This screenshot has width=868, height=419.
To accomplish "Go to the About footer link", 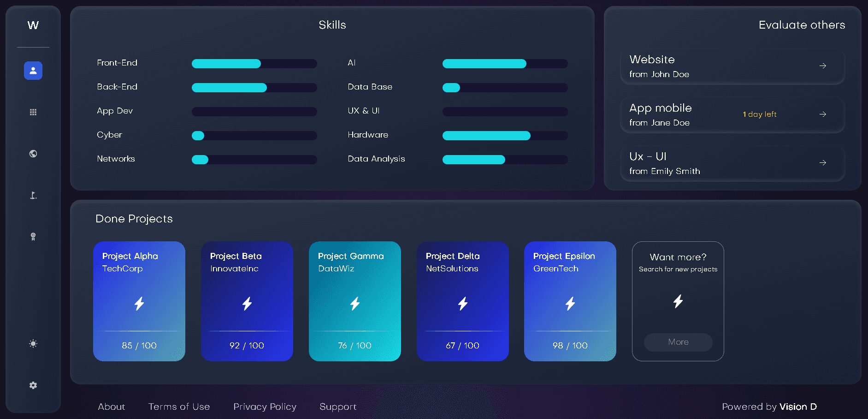I will tap(112, 407).
